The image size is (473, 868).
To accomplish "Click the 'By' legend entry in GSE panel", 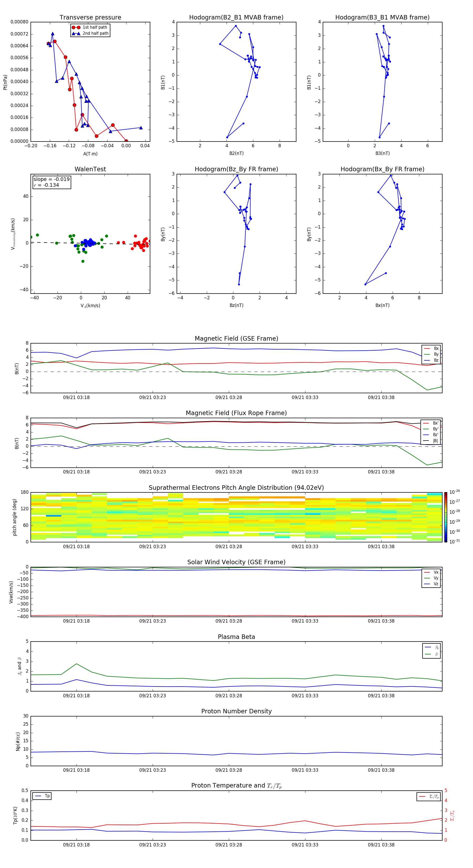I will pos(431,354).
